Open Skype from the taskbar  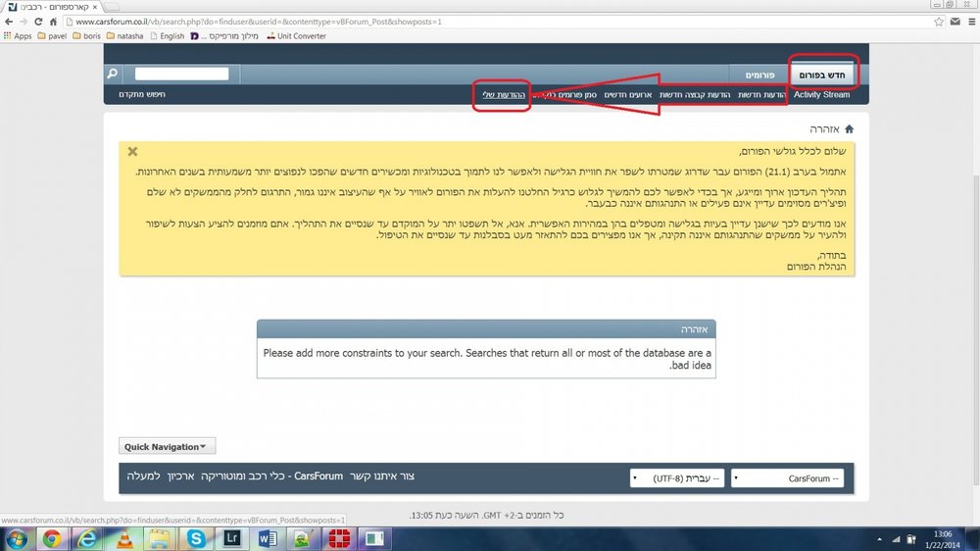[196, 538]
